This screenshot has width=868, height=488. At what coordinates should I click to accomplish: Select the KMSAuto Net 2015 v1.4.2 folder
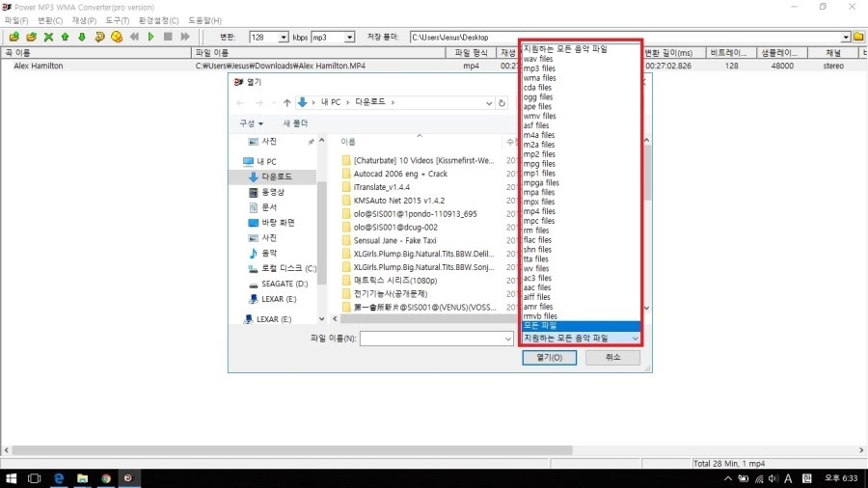point(399,201)
